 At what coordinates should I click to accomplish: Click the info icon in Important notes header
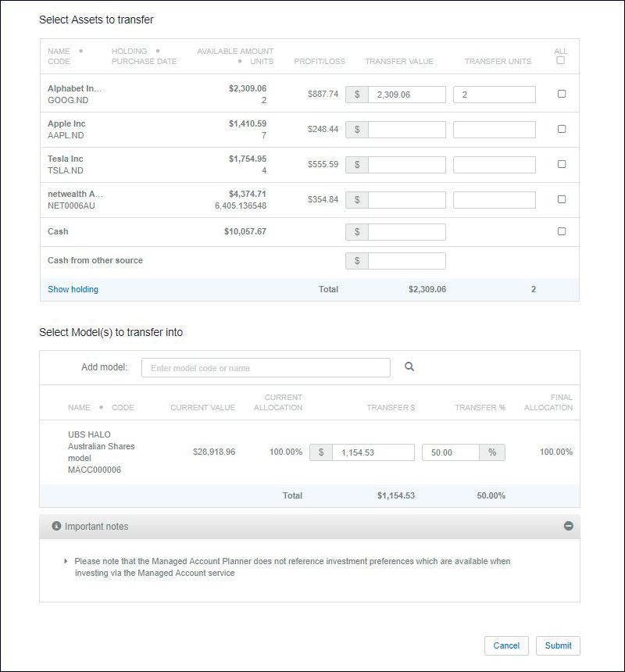(56, 527)
